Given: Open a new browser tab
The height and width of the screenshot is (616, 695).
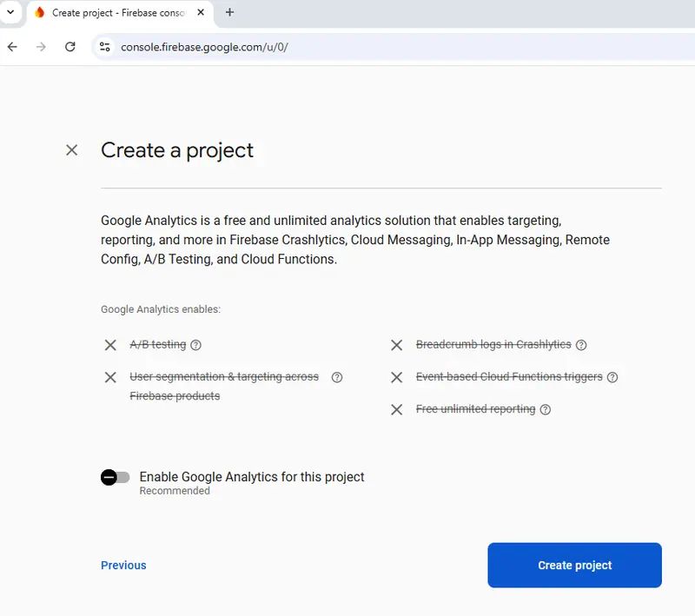Looking at the screenshot, I should pyautogui.click(x=230, y=12).
